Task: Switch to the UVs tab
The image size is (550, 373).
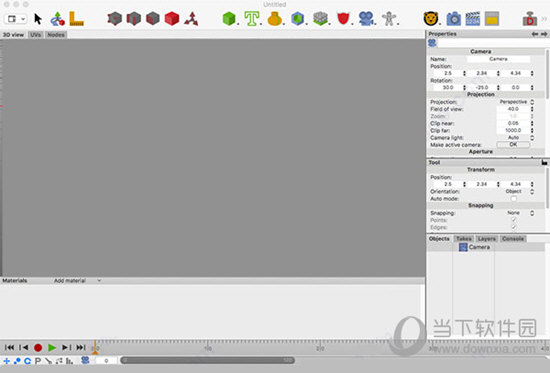Action: coord(35,35)
